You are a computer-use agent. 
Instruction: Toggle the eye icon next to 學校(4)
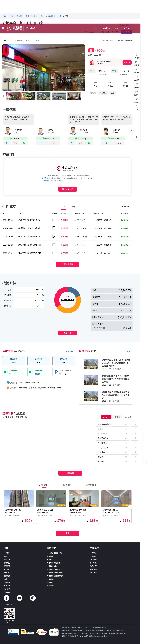(x=126, y=457)
